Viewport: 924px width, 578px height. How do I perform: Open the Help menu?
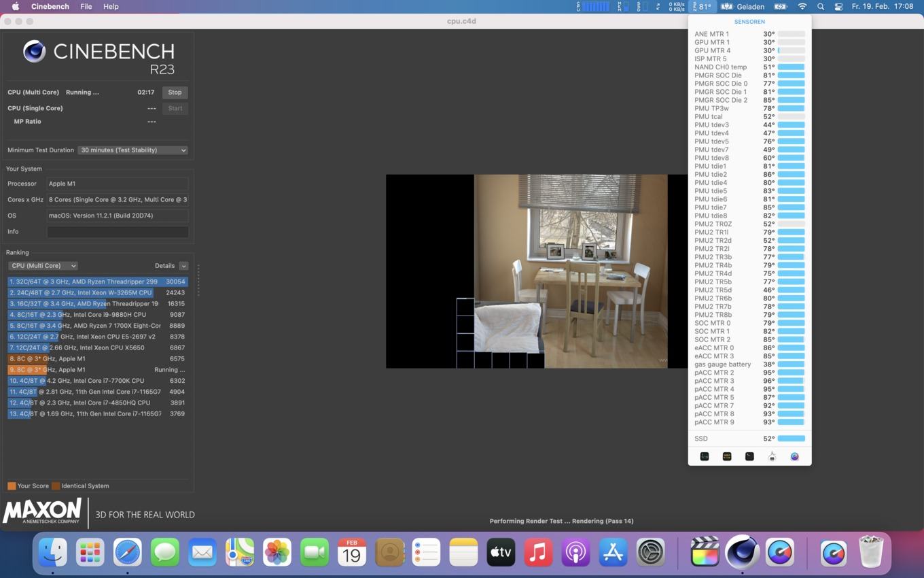coord(111,6)
